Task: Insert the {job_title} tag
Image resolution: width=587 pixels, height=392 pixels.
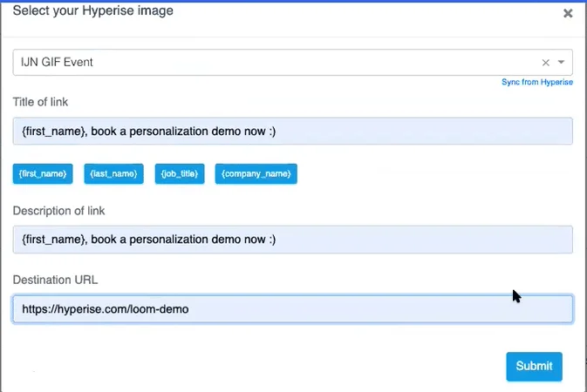Action: [x=180, y=173]
